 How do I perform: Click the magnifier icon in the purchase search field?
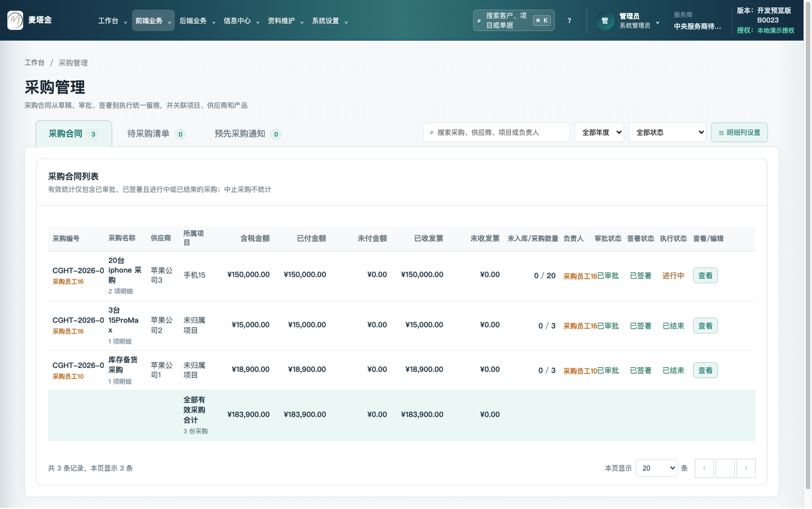432,133
